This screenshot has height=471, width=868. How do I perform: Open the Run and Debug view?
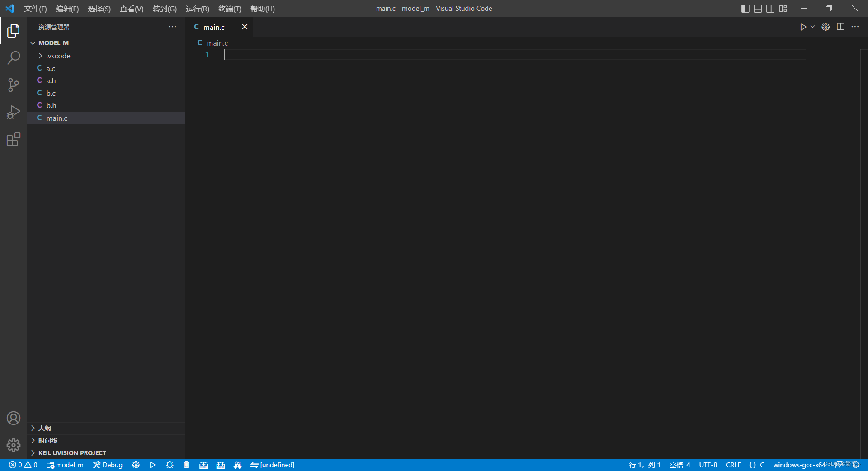click(14, 112)
